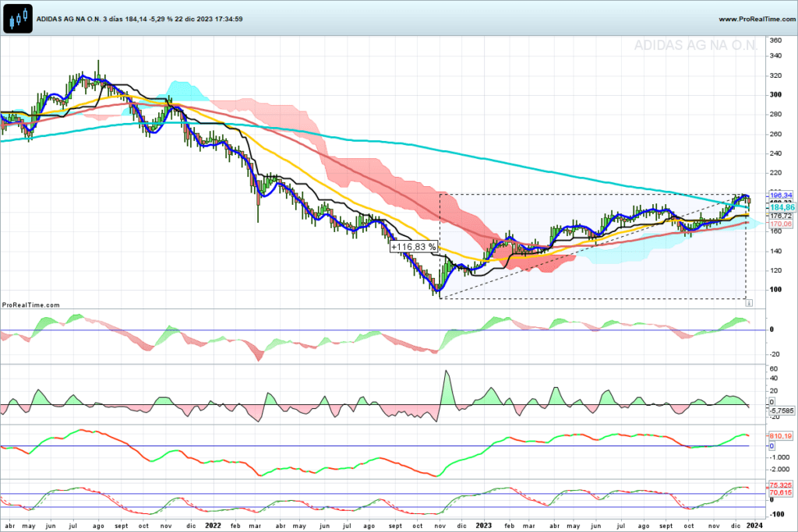Select the ADIDAS AG NA O.N. chart title text

tap(69, 19)
